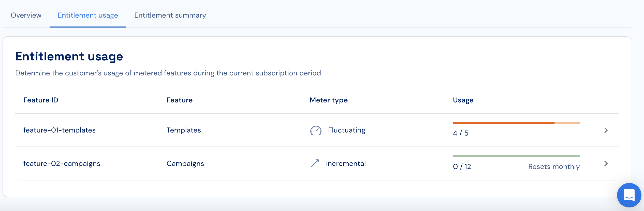The height and width of the screenshot is (211, 644).
Task: Click the Incremental arrow meter icon
Action: tap(315, 163)
